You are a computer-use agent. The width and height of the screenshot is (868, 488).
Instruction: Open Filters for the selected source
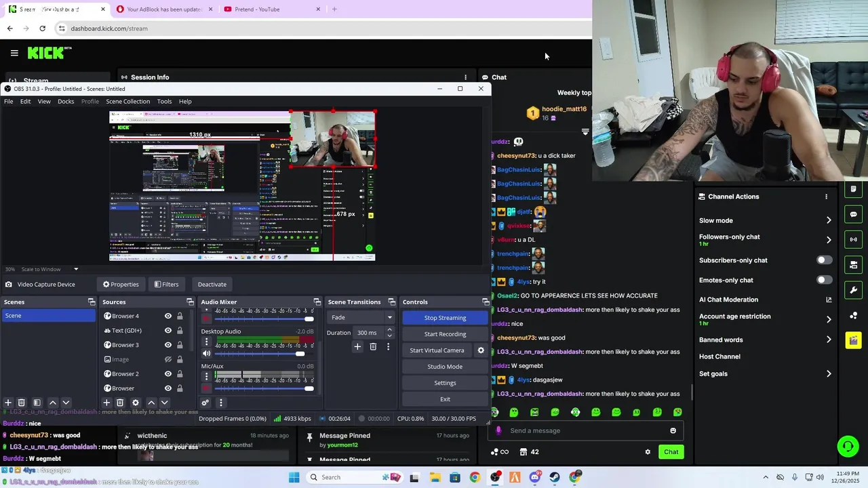(x=166, y=284)
